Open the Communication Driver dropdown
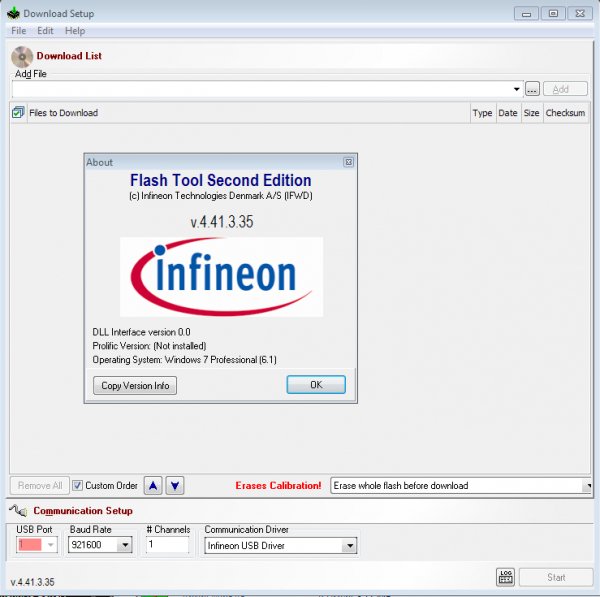Screen dimensions: 600x597 coord(349,546)
